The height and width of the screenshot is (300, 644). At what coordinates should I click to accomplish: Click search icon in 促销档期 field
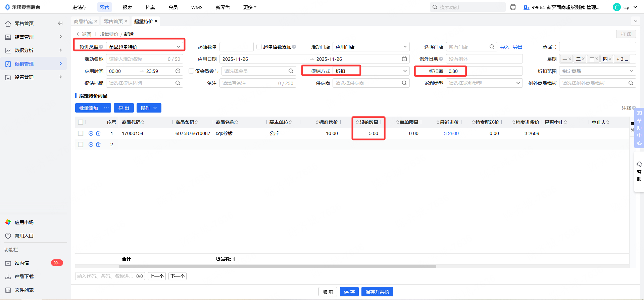178,83
